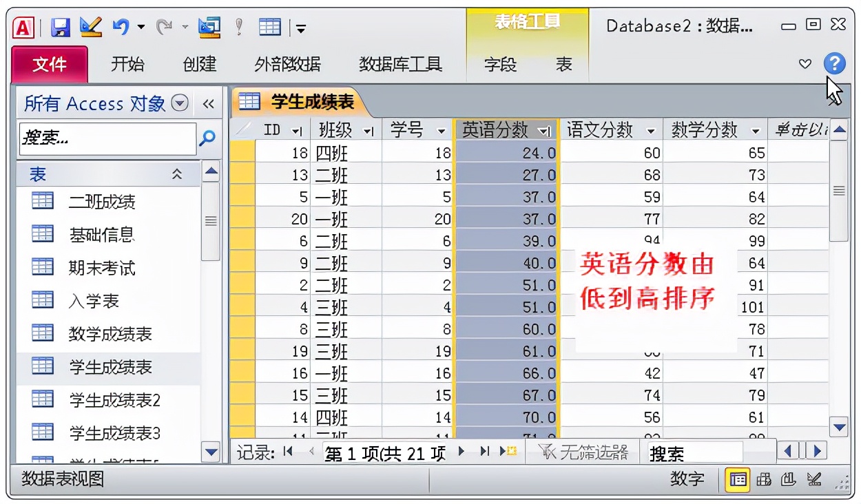861x504 pixels.
Task: Open the Help question mark icon
Action: [x=834, y=64]
